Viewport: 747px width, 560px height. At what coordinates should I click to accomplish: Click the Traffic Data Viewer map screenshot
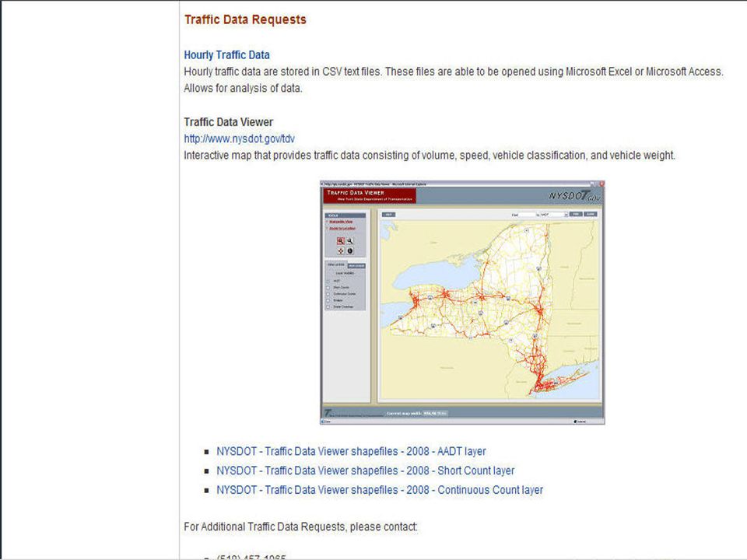[x=462, y=303]
